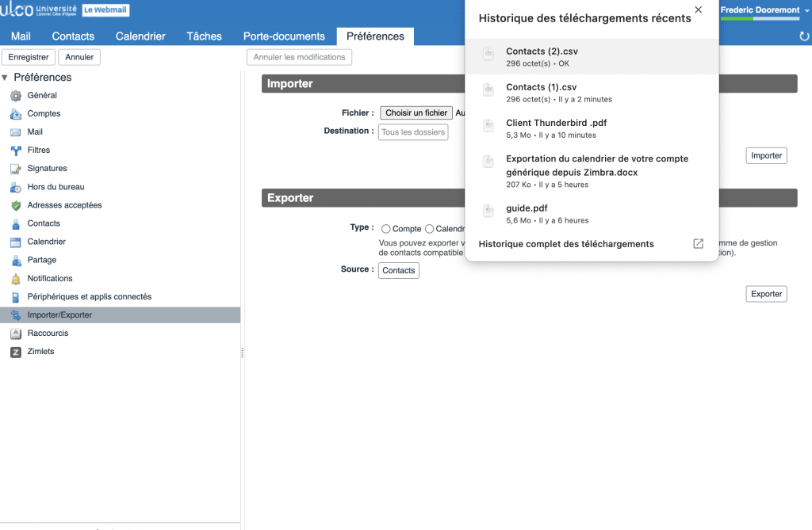
Task: Collapse the Préférences tree section
Action: (x=6, y=78)
